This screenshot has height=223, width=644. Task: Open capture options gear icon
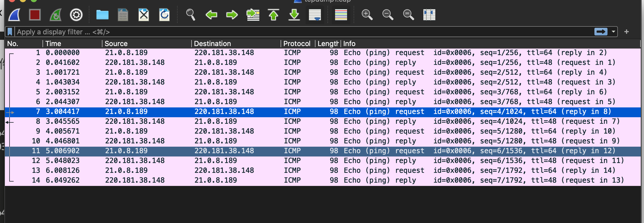(x=76, y=15)
